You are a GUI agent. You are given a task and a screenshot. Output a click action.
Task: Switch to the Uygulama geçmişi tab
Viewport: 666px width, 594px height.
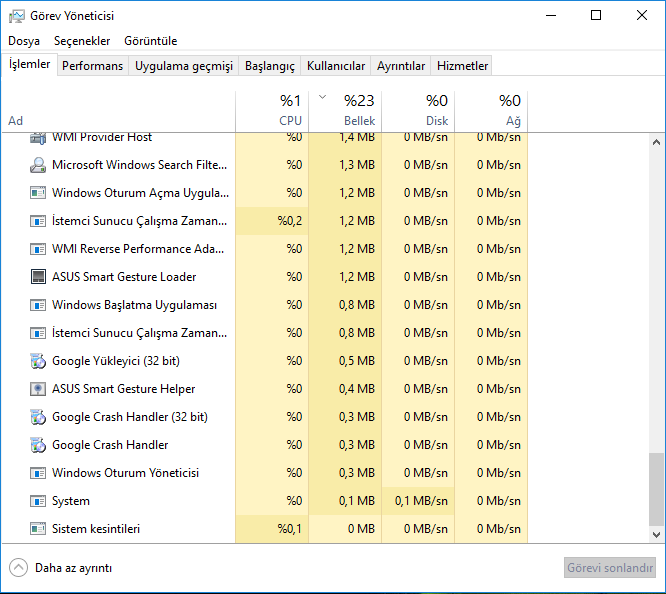184,66
